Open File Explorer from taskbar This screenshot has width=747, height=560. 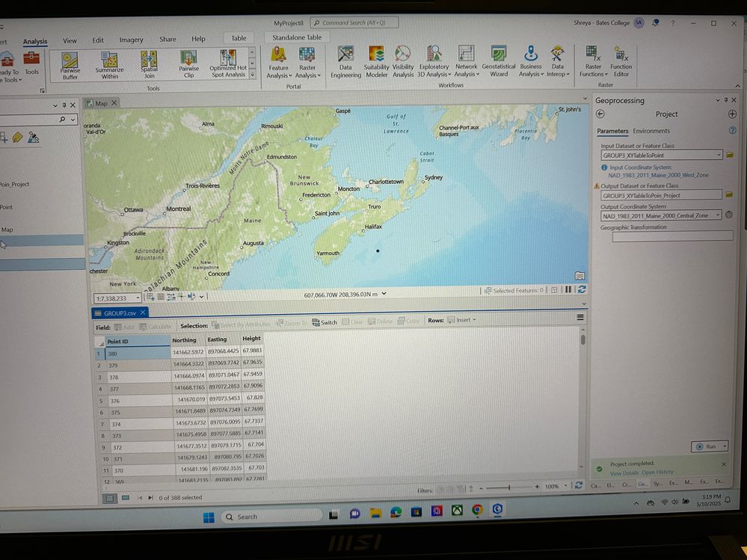(375, 513)
